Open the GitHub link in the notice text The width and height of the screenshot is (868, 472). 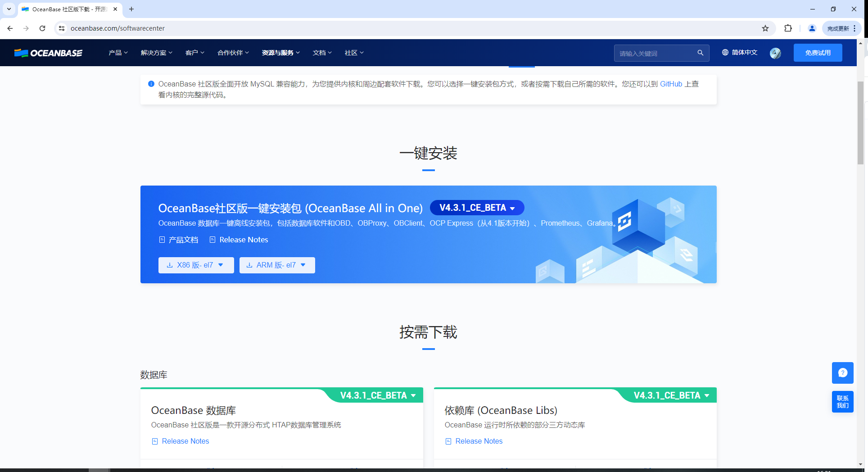pyautogui.click(x=670, y=84)
